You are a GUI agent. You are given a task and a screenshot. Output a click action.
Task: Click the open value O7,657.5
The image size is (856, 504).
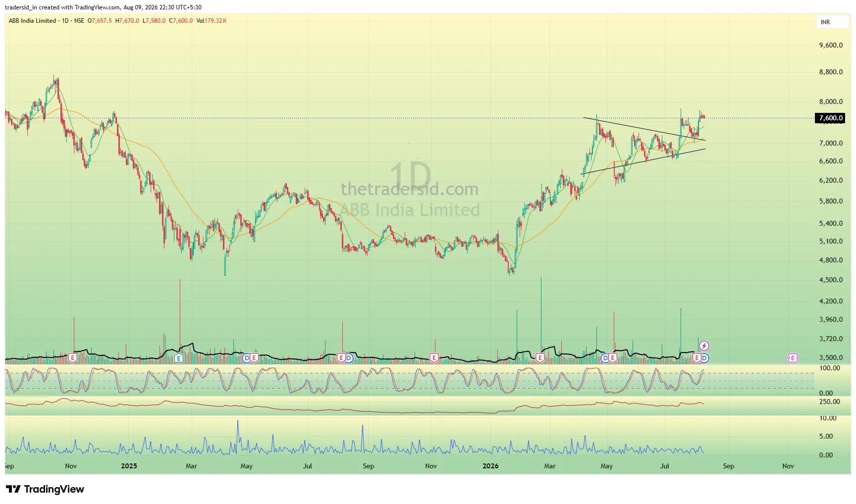tap(100, 21)
